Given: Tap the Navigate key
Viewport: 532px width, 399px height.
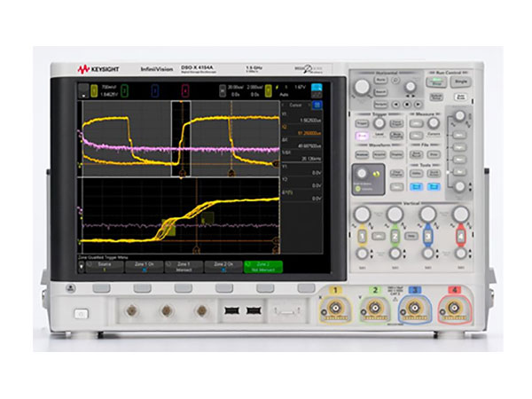Looking at the screenshot, I should (380, 104).
